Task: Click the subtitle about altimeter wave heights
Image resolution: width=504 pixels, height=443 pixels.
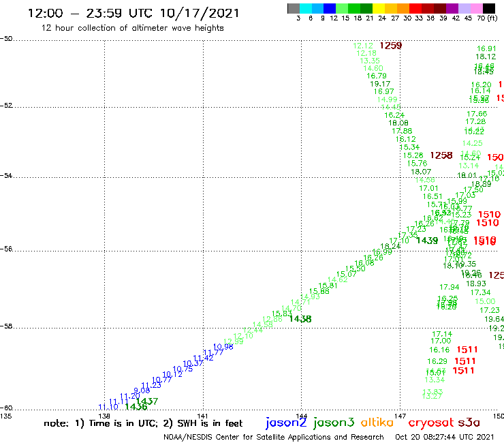Action: (x=132, y=28)
